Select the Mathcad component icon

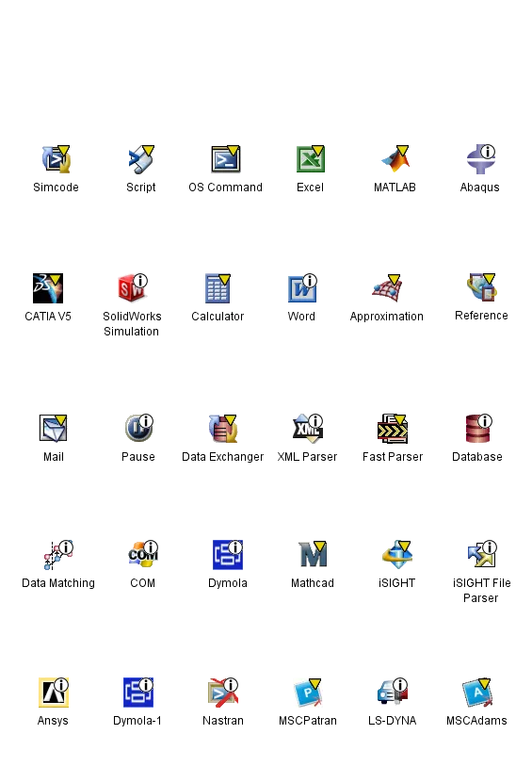click(313, 555)
